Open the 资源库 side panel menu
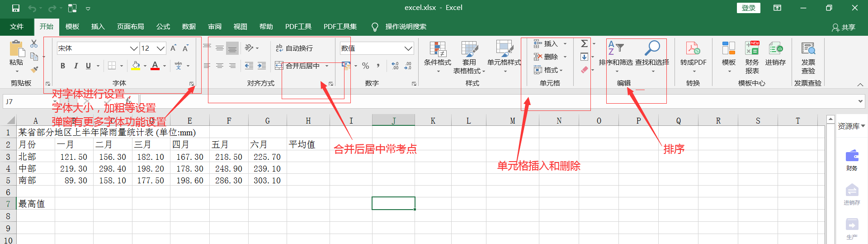The height and width of the screenshot is (244, 868). (x=851, y=126)
